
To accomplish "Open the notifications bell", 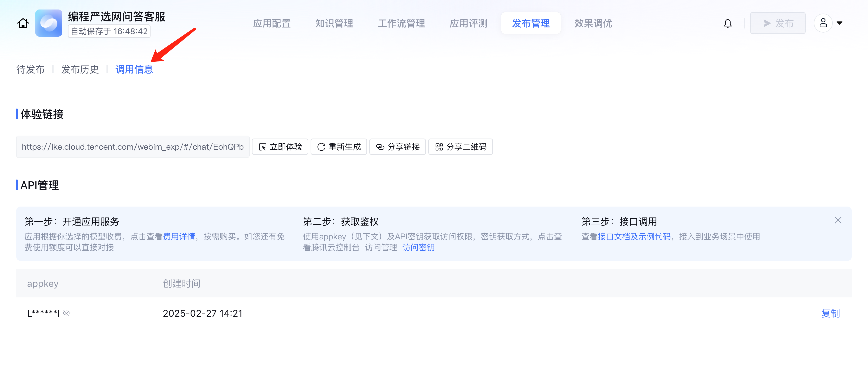I will [x=727, y=23].
